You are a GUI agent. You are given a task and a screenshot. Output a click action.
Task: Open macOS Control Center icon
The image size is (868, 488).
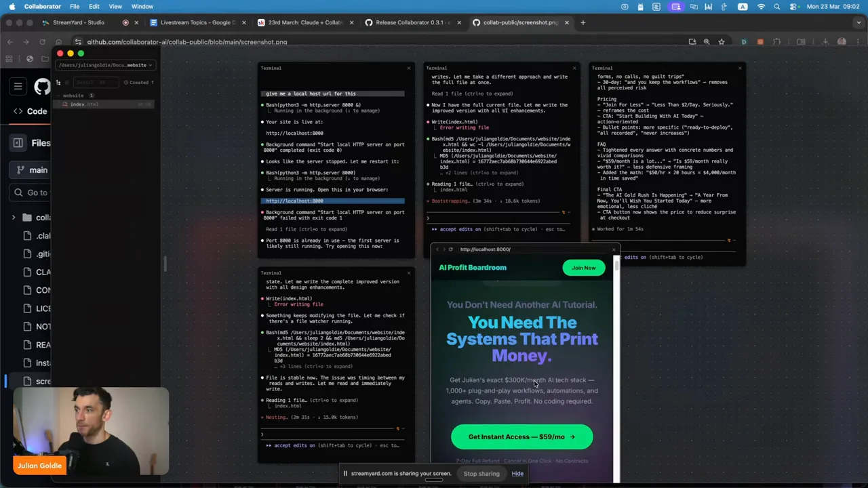[792, 7]
